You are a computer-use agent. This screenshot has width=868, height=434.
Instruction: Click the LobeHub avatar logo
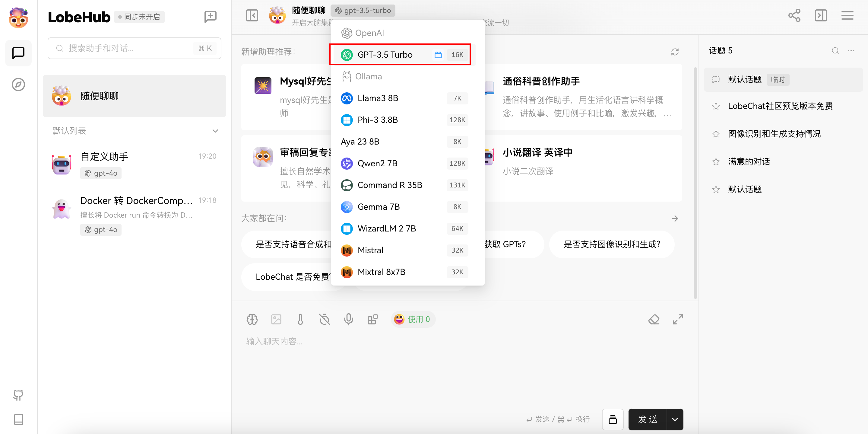[18, 18]
